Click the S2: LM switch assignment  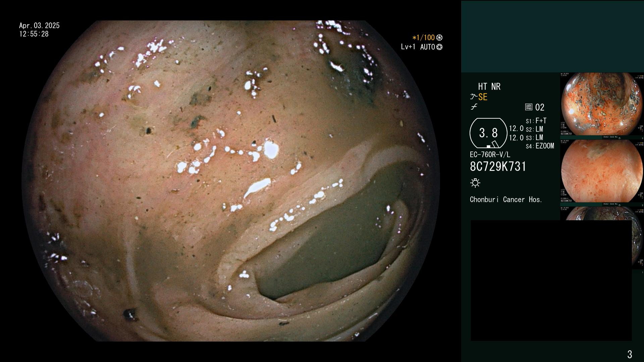tap(535, 129)
